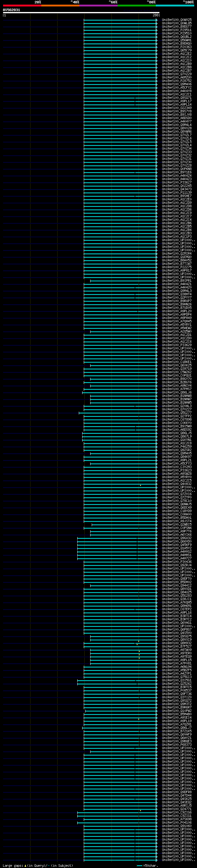Click the white query sequence bar
Viewport: 197px width, 868px height.
point(81,12)
